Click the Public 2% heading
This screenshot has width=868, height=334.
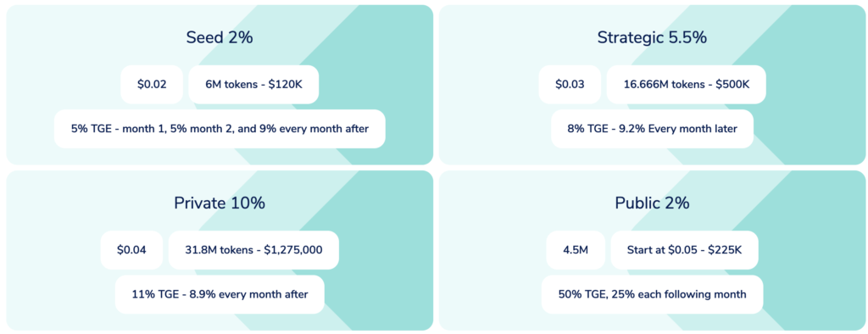coord(652,203)
